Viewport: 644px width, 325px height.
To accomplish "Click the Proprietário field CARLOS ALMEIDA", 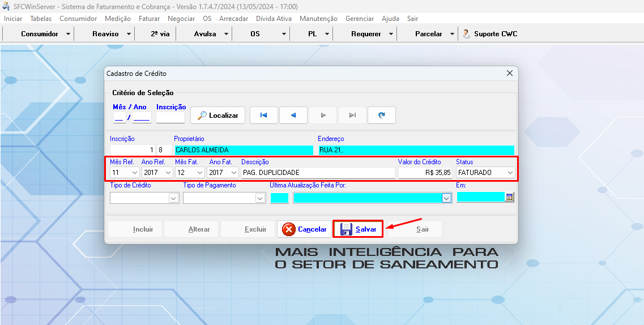I will click(x=244, y=150).
